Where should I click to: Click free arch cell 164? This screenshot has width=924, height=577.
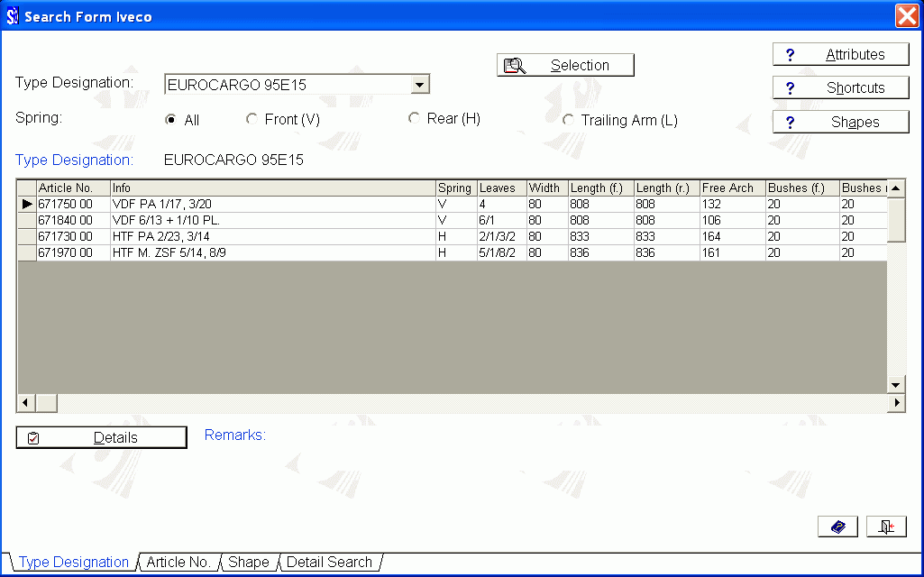tap(732, 236)
